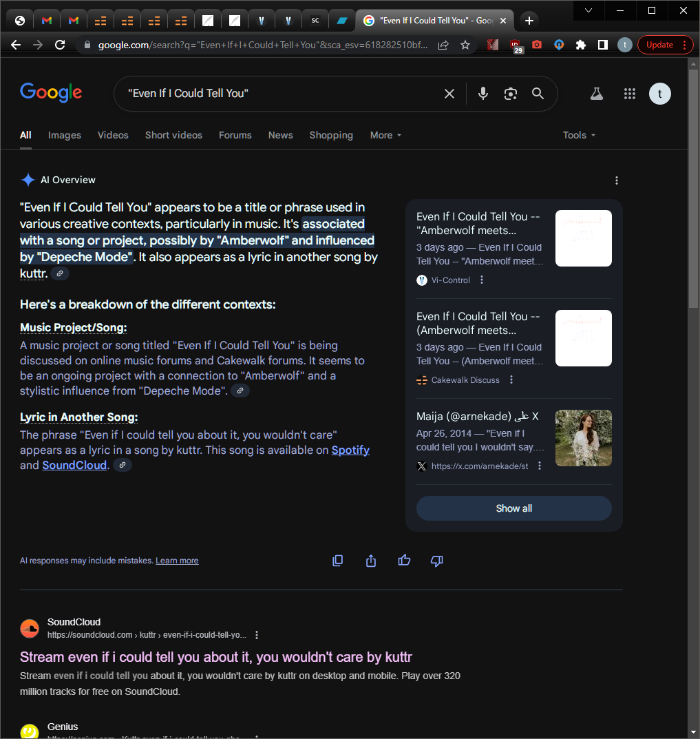Viewport: 700px width, 739px height.
Task: Click the 'Music Project/Song:' heading
Action: (74, 328)
